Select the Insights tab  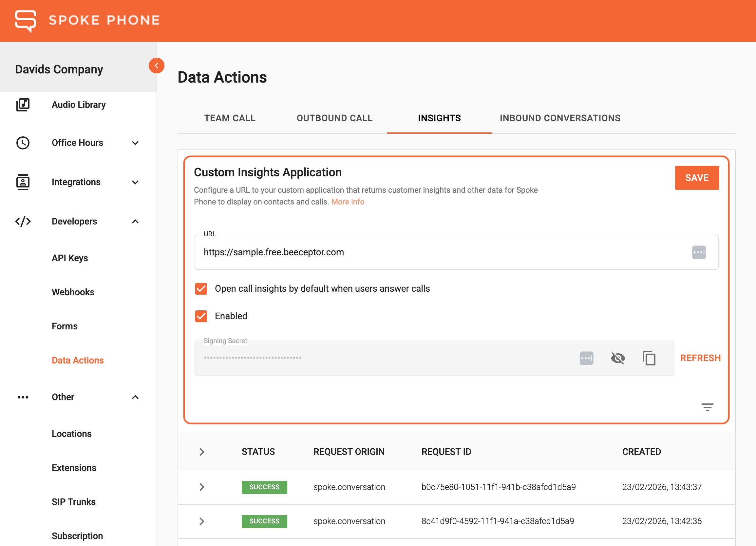click(x=439, y=118)
